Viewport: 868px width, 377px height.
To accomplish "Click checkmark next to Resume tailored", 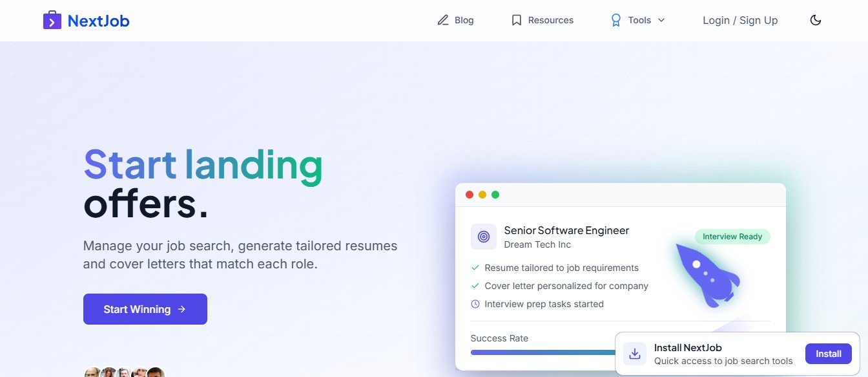I will coord(475,268).
